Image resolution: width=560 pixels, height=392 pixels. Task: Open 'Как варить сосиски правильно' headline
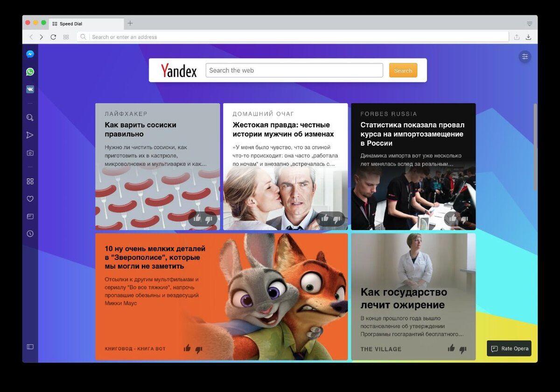coord(140,129)
